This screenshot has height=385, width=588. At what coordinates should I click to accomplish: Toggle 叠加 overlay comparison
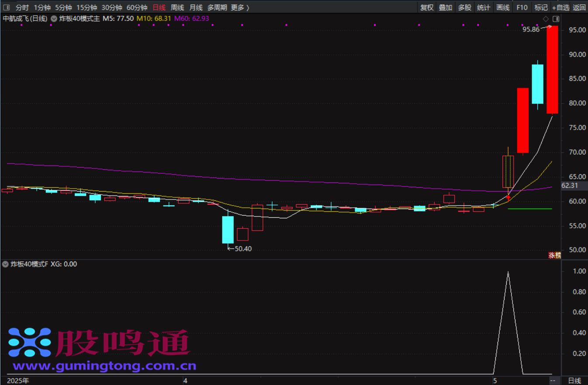(446, 7)
